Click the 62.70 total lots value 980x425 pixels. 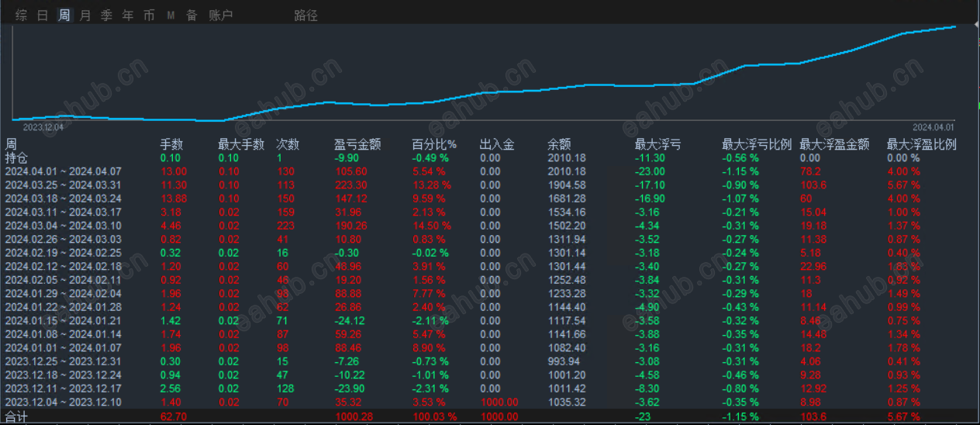[173, 417]
